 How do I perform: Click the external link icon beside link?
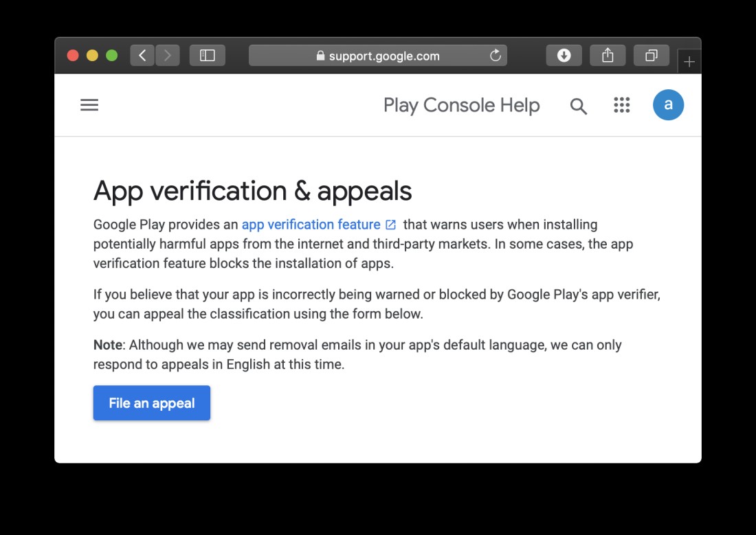(x=390, y=225)
